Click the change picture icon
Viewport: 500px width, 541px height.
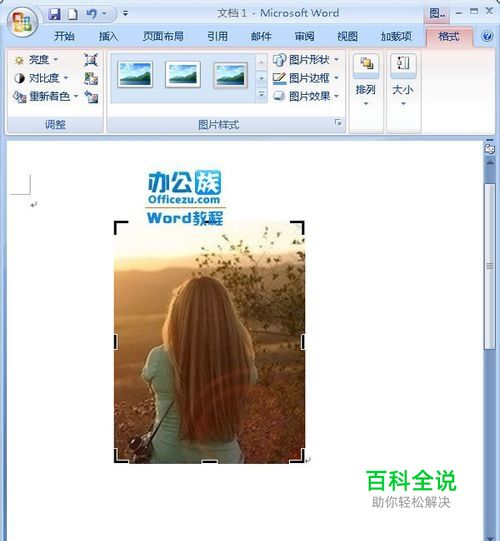[91, 78]
